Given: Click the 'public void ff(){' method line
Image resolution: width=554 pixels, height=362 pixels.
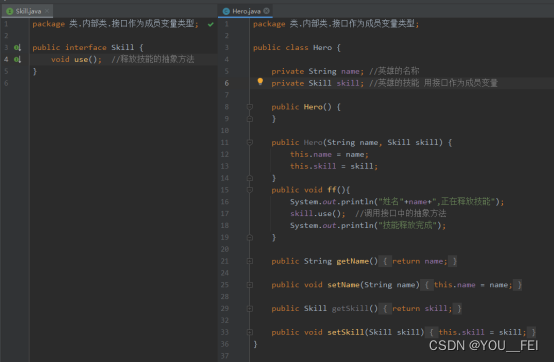Looking at the screenshot, I should [311, 190].
